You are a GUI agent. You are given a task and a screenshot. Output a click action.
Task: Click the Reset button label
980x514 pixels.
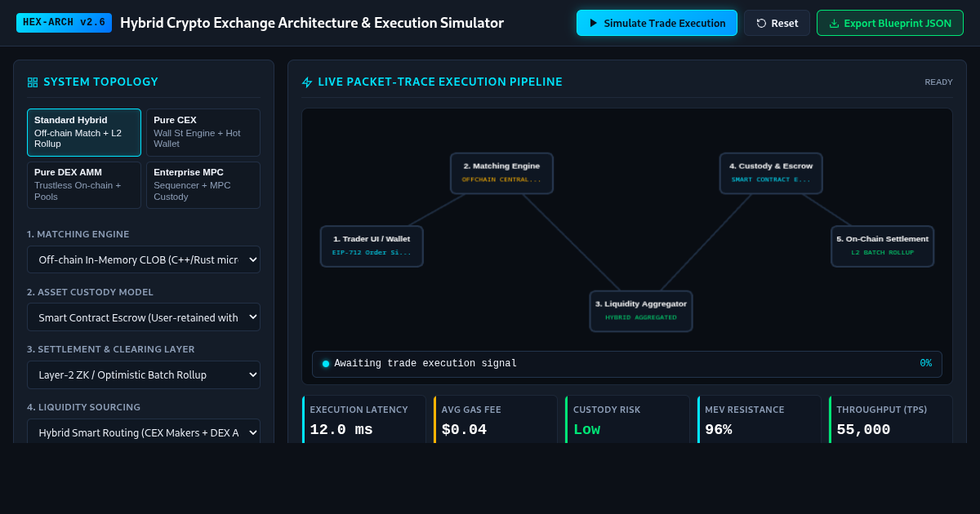(x=785, y=23)
